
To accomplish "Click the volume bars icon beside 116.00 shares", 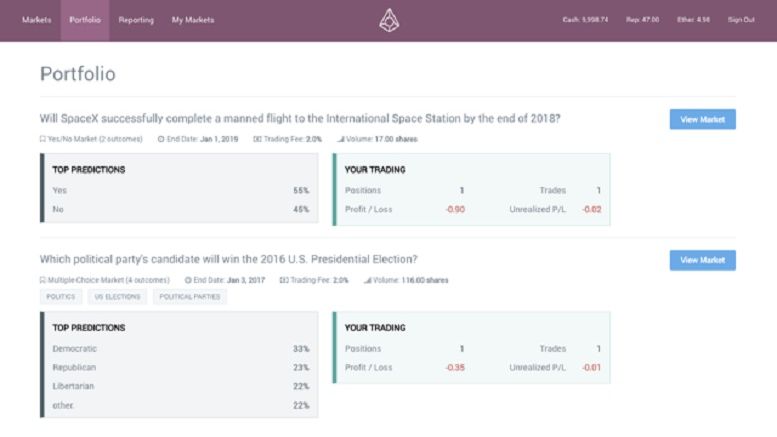I will pos(366,280).
